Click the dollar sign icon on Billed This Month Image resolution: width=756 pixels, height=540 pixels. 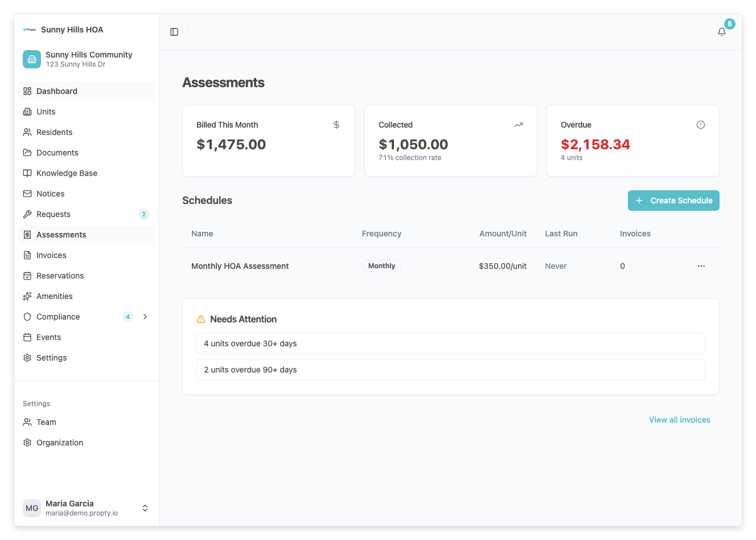pyautogui.click(x=336, y=124)
